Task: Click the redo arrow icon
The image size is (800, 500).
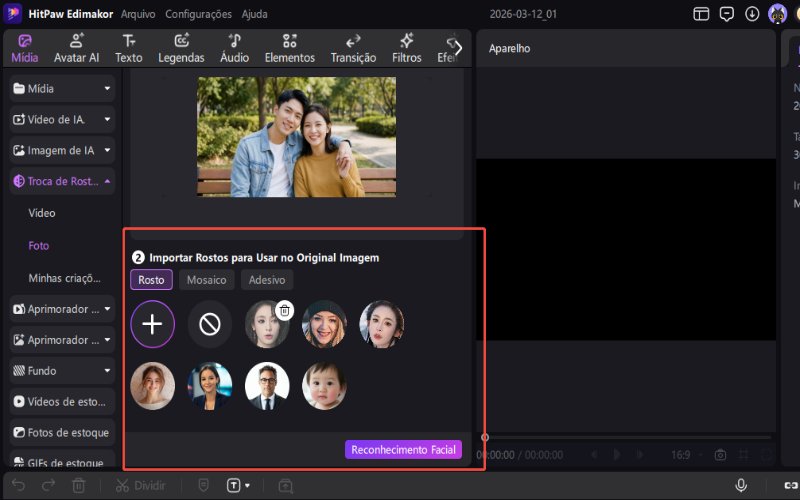Action: pyautogui.click(x=48, y=485)
